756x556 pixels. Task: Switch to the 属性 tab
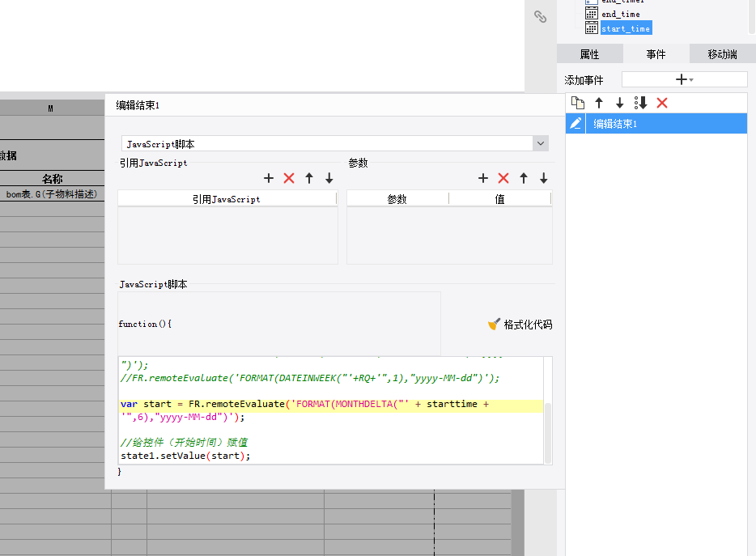(x=589, y=54)
